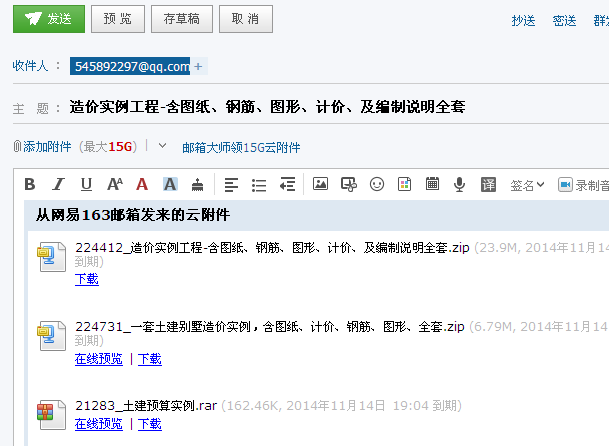The image size is (609, 446).
Task: Open the font size tool
Action: [x=115, y=184]
